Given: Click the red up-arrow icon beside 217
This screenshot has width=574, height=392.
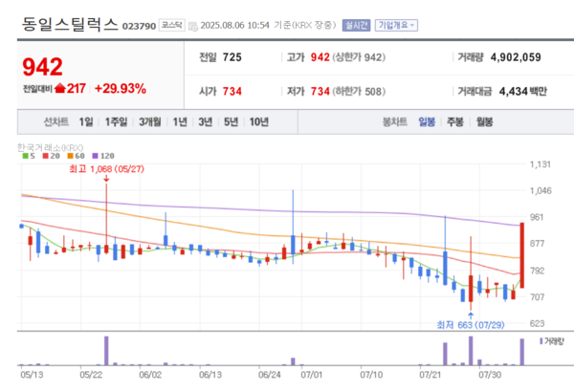Looking at the screenshot, I should pyautogui.click(x=59, y=88).
